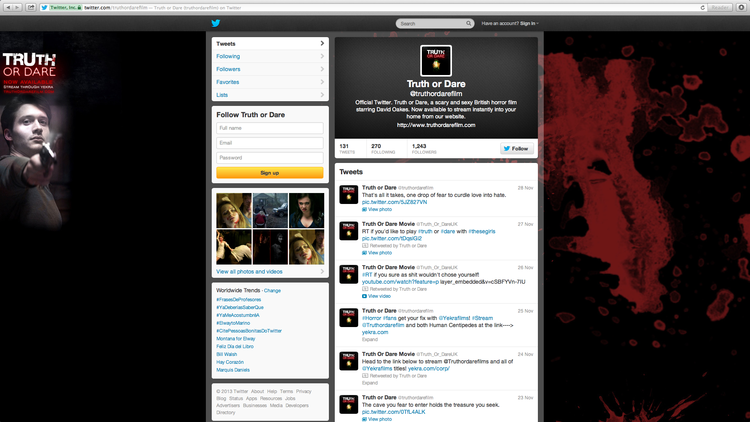This screenshot has width=750, height=422.
Task: Click the #truth hashtag in tweet
Action: point(425,232)
